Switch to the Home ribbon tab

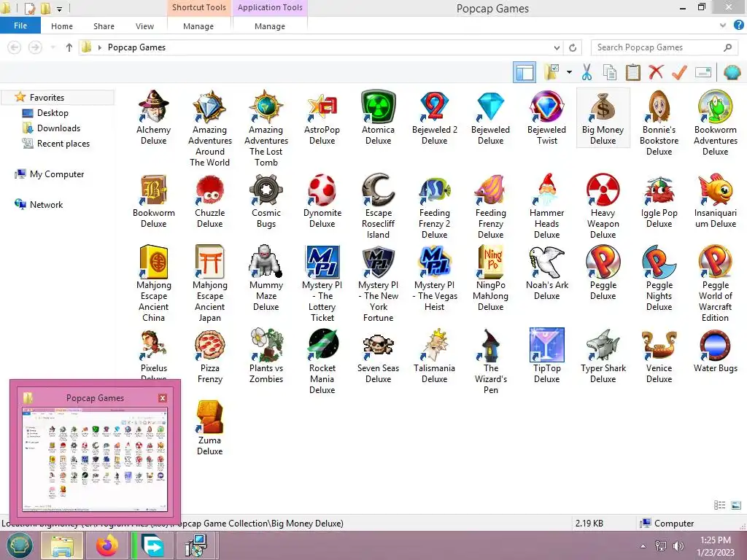(x=62, y=26)
